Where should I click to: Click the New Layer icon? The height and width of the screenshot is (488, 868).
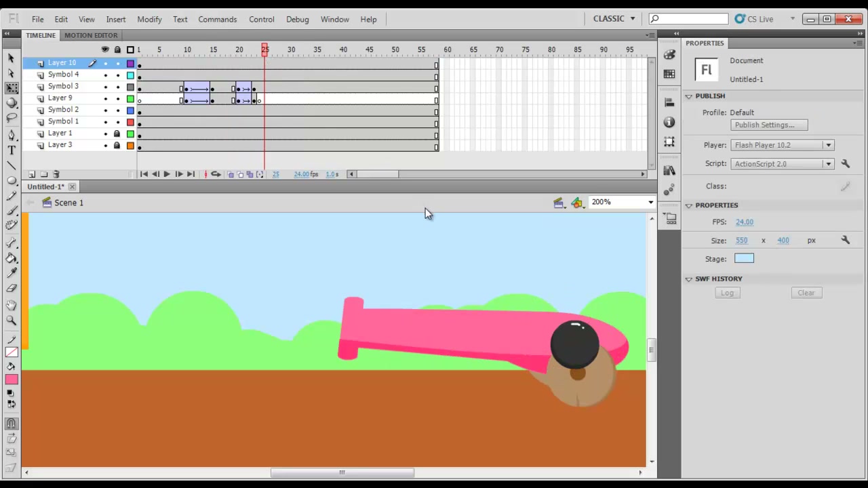[32, 174]
